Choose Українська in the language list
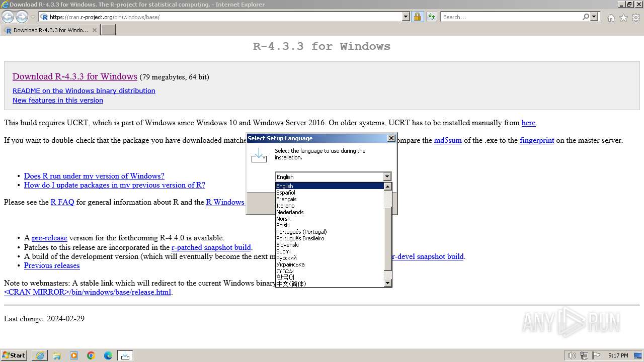The height and width of the screenshot is (362, 644). point(330,264)
